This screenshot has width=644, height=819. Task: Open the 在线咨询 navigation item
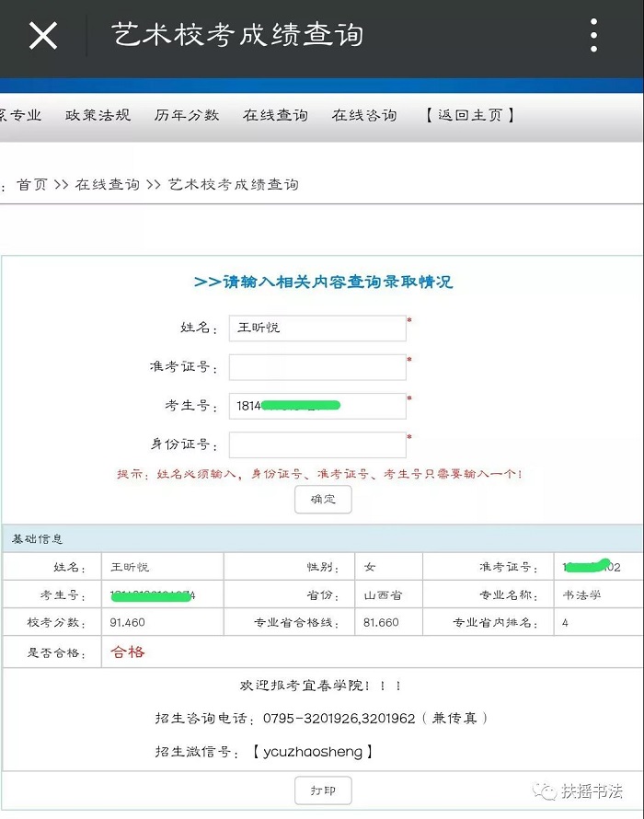pyautogui.click(x=364, y=115)
